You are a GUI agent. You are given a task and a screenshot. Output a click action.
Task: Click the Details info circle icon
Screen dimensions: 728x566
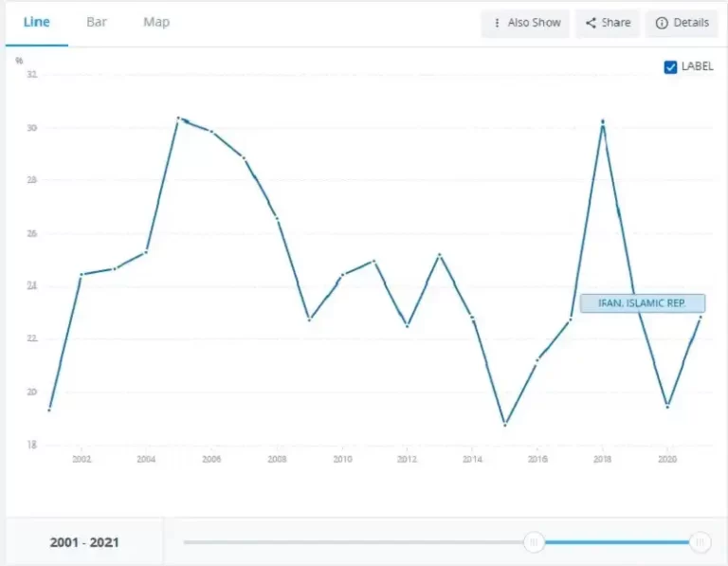(x=662, y=23)
